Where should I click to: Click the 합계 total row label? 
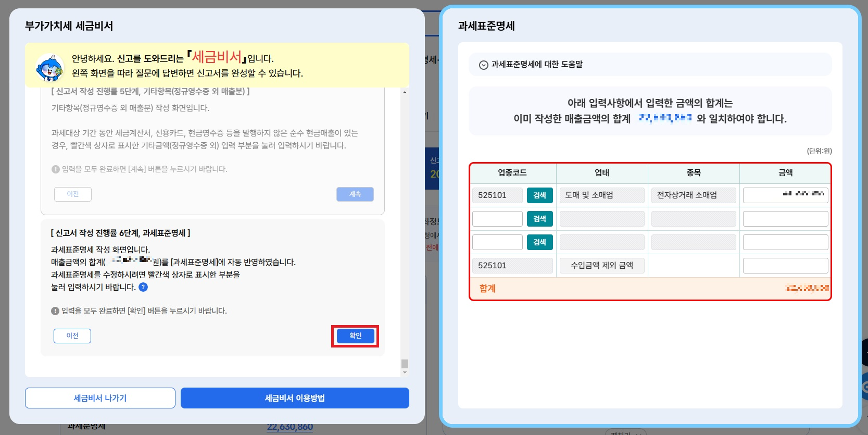coord(487,289)
